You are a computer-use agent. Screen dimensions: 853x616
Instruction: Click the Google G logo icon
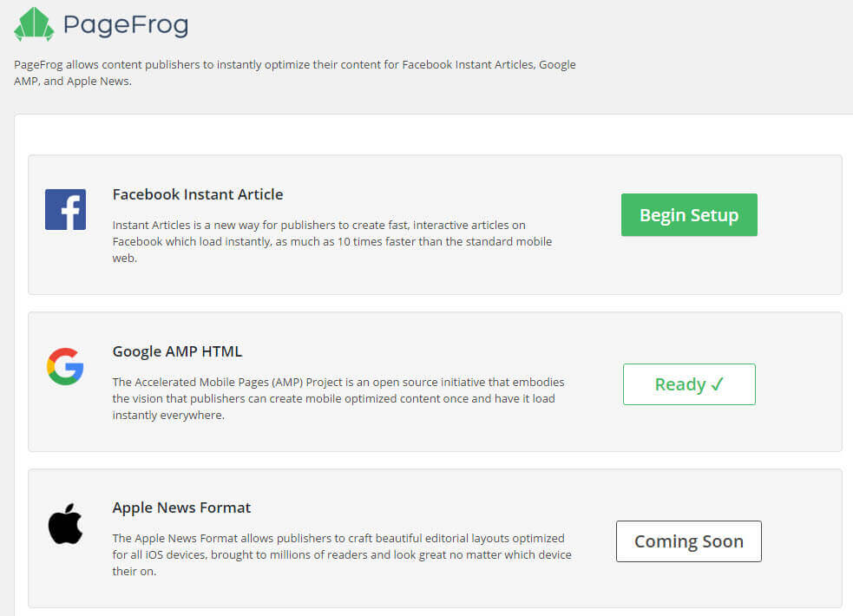[65, 366]
